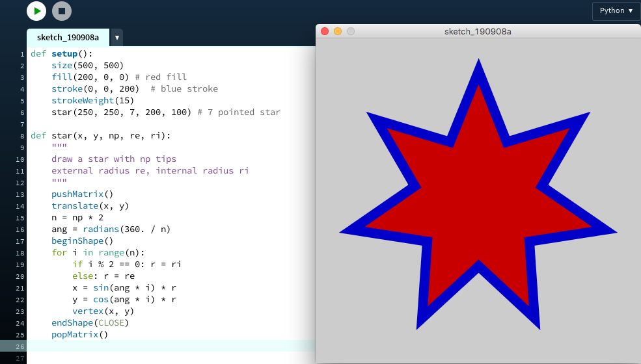Place cursor on the popMatrix() line

79,335
